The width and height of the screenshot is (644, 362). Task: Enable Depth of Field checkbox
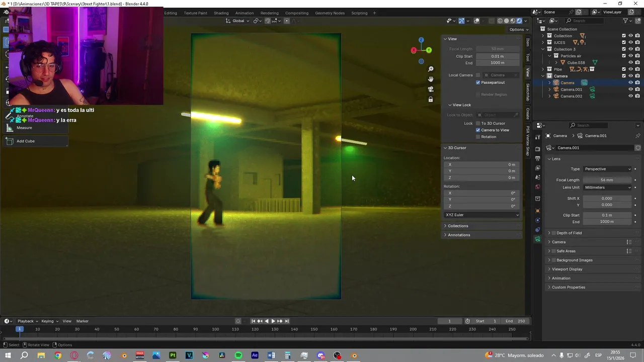pyautogui.click(x=554, y=233)
